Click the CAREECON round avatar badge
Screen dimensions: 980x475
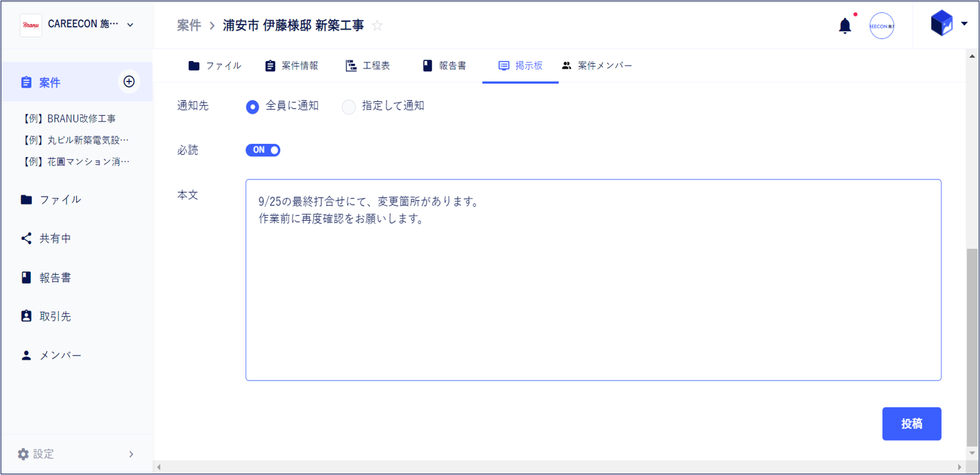[881, 26]
